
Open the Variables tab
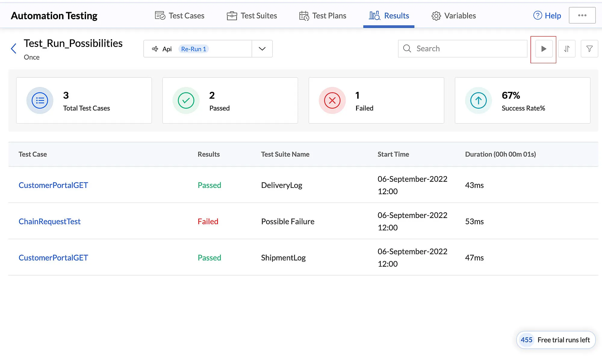[x=454, y=16]
